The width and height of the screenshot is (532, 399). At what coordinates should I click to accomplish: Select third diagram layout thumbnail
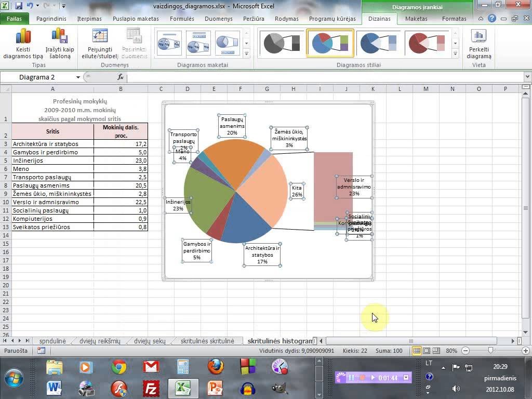(228, 44)
